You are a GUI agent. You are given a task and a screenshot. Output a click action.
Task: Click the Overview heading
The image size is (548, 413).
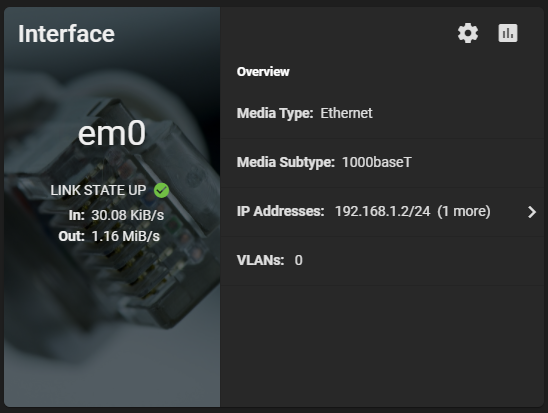(263, 72)
